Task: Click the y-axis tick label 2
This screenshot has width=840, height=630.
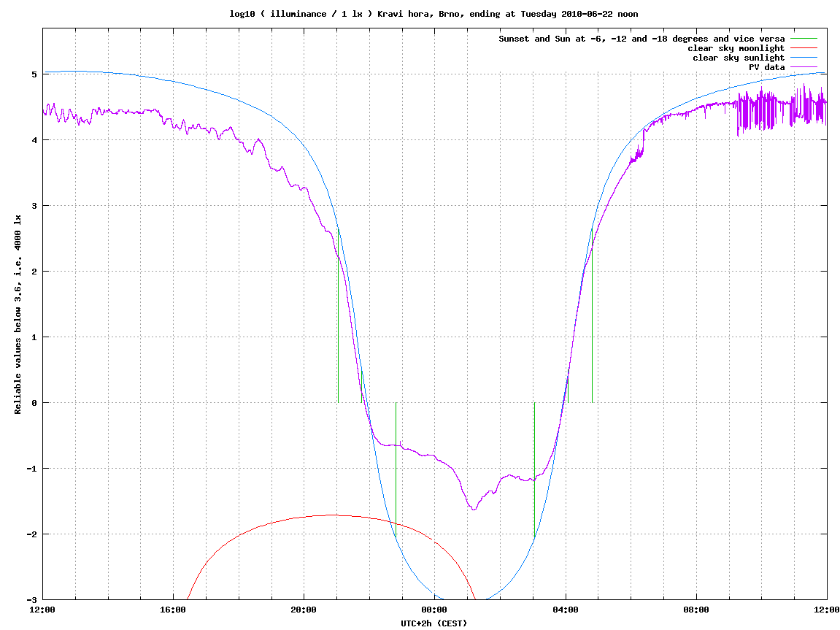Action: pyautogui.click(x=34, y=272)
